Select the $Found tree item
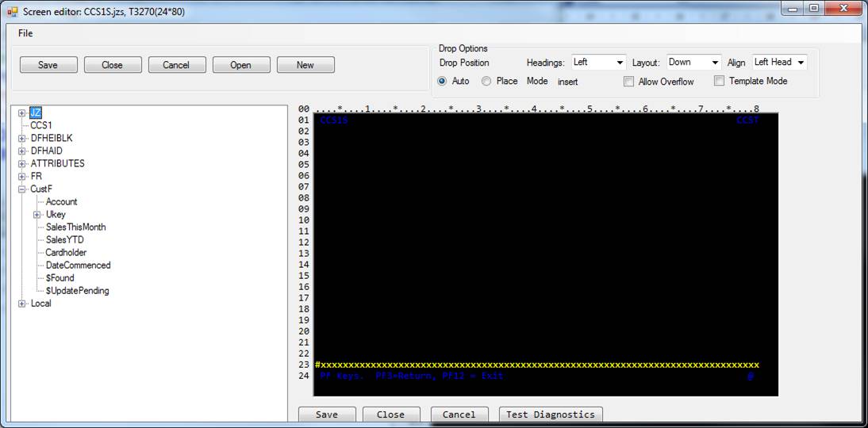This screenshot has height=428, width=868. [60, 278]
